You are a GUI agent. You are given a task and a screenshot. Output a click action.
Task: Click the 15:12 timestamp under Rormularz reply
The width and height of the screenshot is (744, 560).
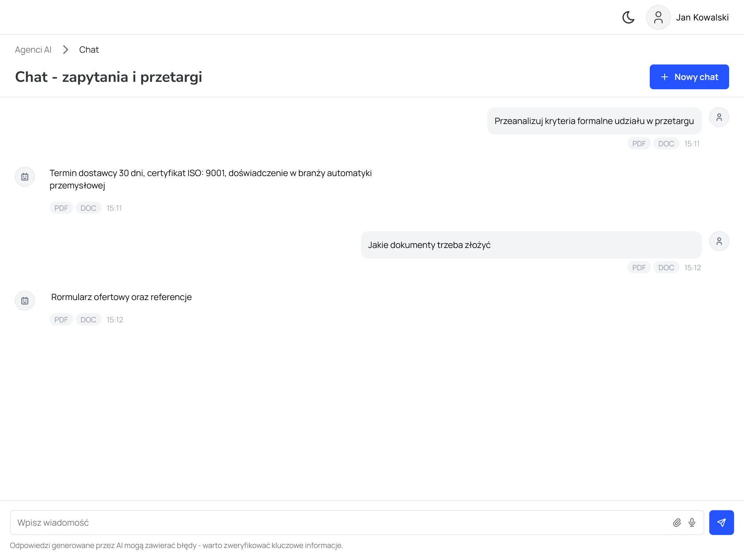tap(114, 319)
